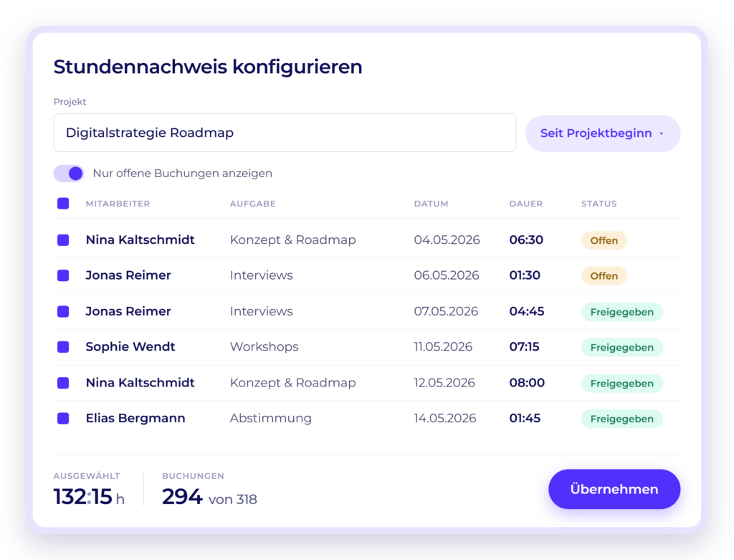Select name Nina Kaltschmidt in 04.05.2026 row

pyautogui.click(x=140, y=239)
